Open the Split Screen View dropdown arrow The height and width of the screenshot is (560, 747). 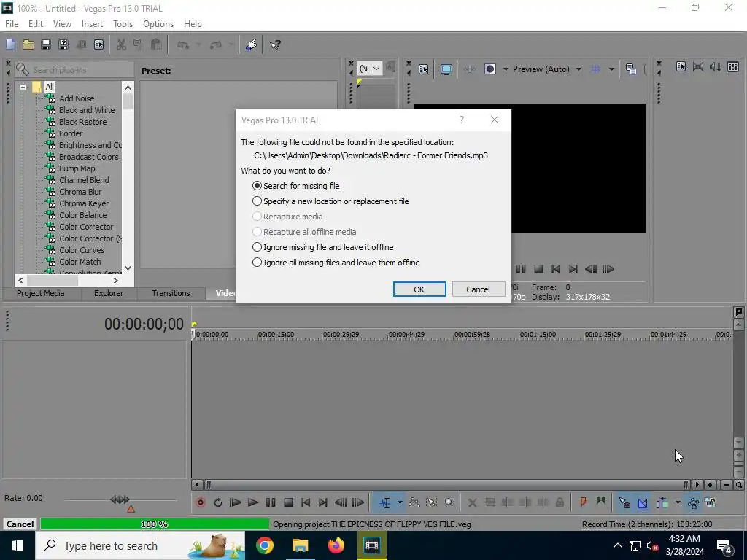point(506,69)
